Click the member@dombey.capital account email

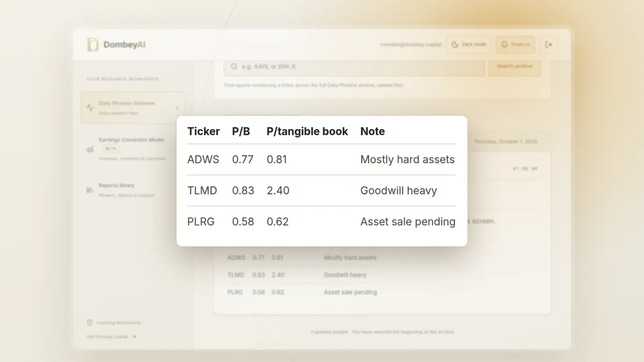[x=411, y=45]
